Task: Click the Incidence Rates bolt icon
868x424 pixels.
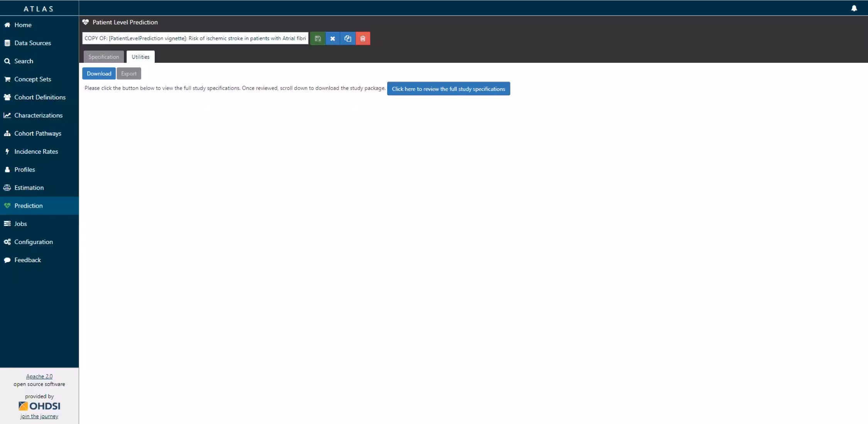Action: click(x=7, y=152)
